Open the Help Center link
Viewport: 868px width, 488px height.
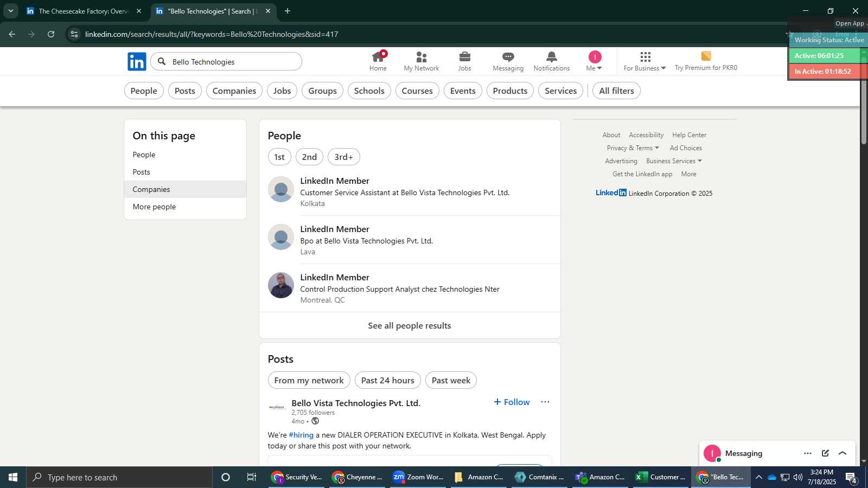pyautogui.click(x=689, y=135)
